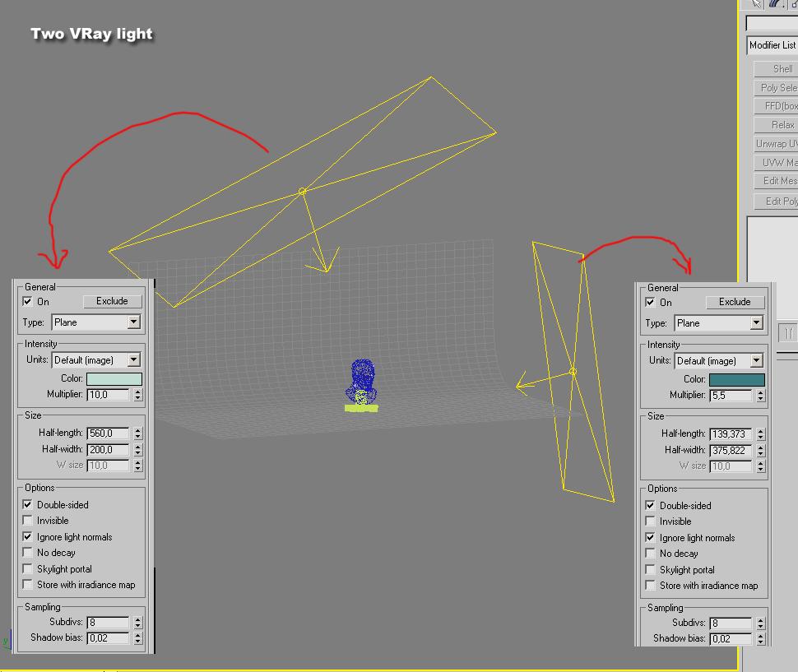798x672 pixels.
Task: Click the Half-length 139,373 spinner arrows
Action: point(760,434)
